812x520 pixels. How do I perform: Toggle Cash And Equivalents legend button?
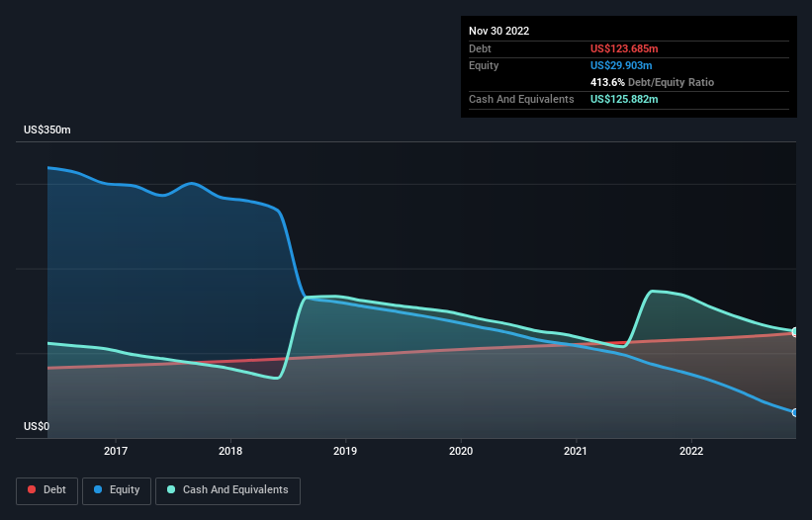227,490
